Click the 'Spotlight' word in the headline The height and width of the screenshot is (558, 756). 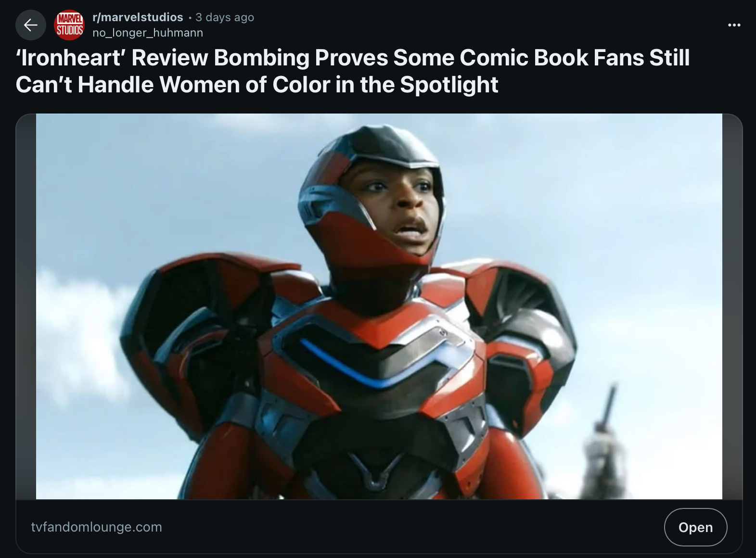coord(449,85)
